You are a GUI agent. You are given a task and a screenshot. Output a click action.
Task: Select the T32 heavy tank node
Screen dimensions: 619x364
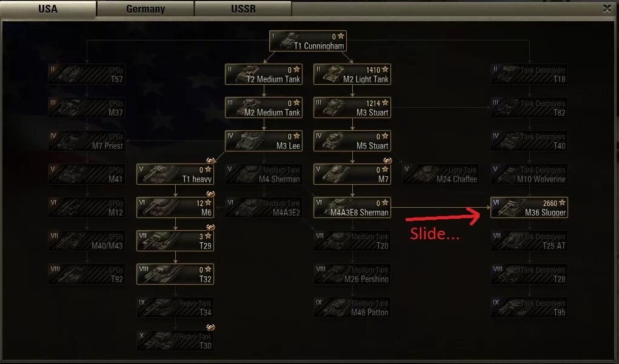(x=175, y=274)
